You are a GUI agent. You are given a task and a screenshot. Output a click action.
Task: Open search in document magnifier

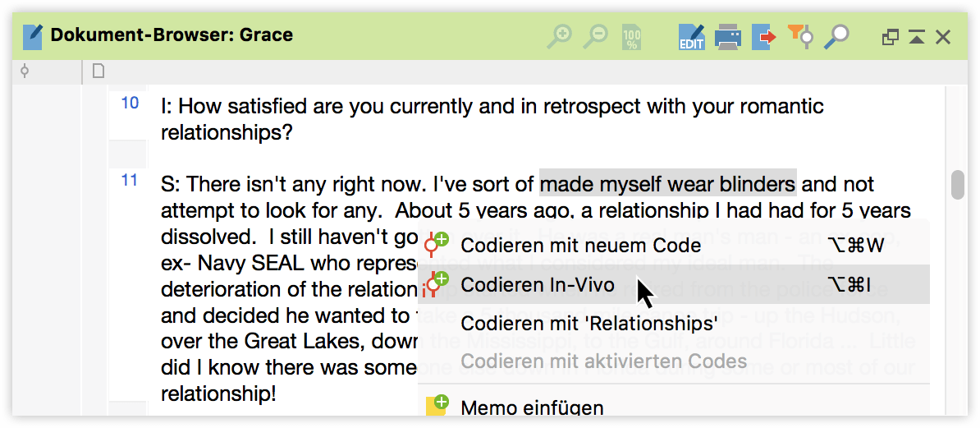tap(836, 37)
